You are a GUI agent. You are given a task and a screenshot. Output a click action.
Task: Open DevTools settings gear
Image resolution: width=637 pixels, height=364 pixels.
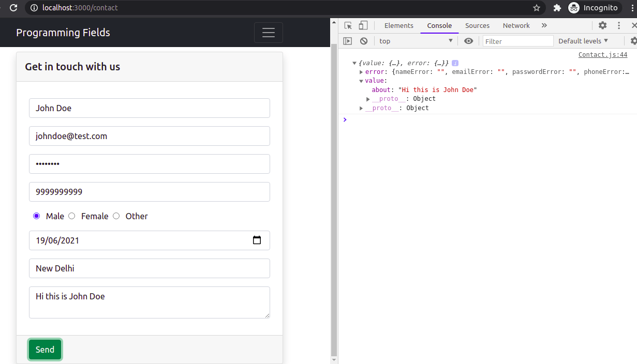pyautogui.click(x=602, y=25)
